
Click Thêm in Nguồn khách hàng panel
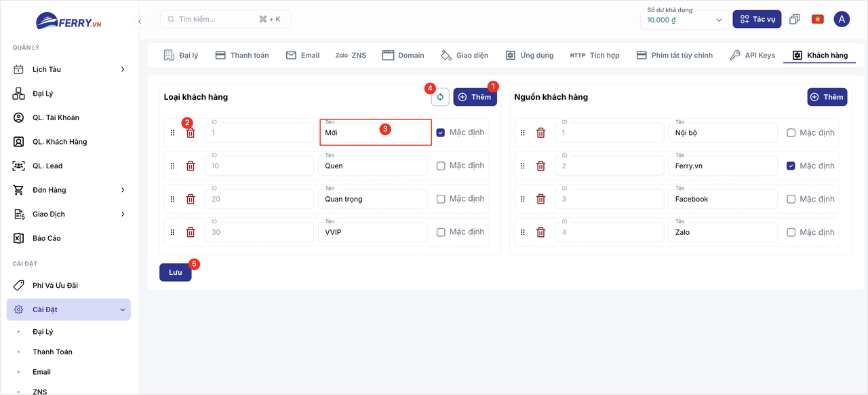tap(827, 97)
